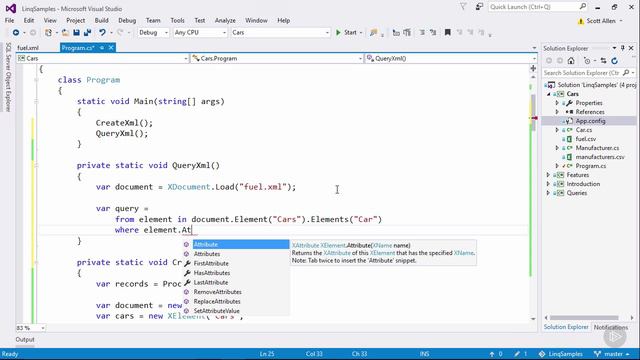Open the Analyze menu
The height and width of the screenshot is (360, 640).
[225, 20]
